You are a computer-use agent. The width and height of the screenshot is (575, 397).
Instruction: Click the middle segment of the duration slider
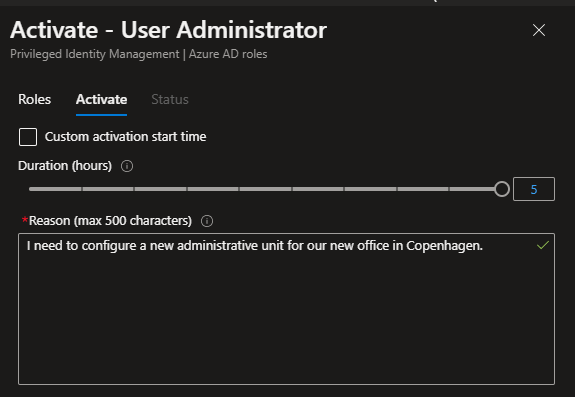265,189
